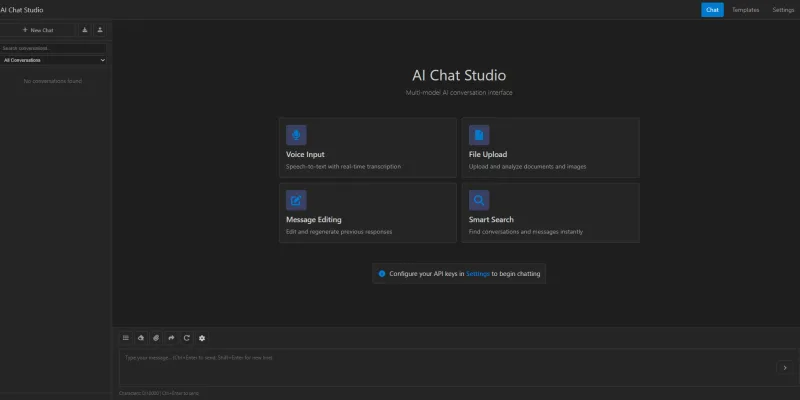Click the AI Chat Studio header title

[x=22, y=10]
